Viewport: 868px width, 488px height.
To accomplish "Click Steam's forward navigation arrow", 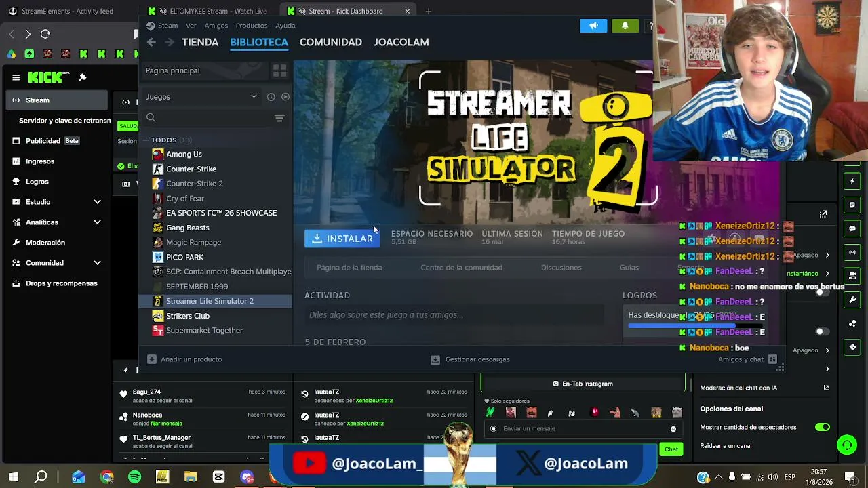I will [169, 42].
